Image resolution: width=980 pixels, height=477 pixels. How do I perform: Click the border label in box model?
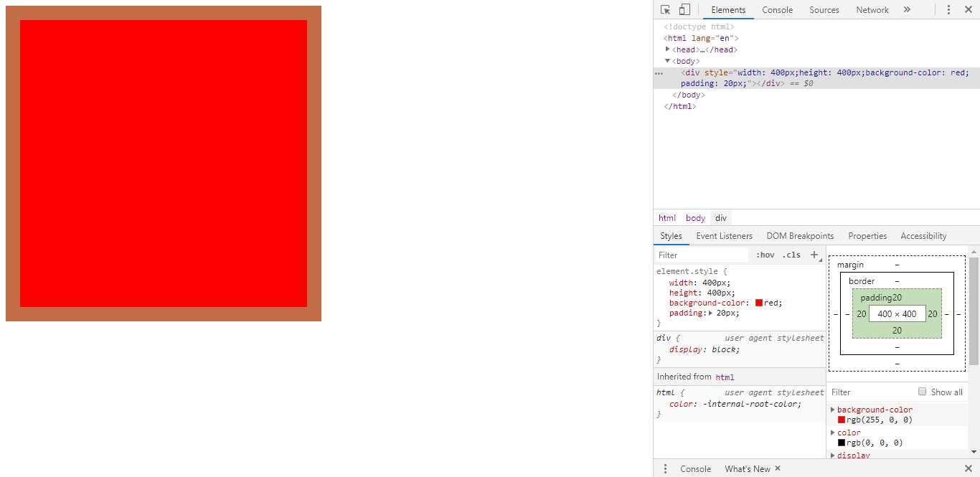[862, 281]
